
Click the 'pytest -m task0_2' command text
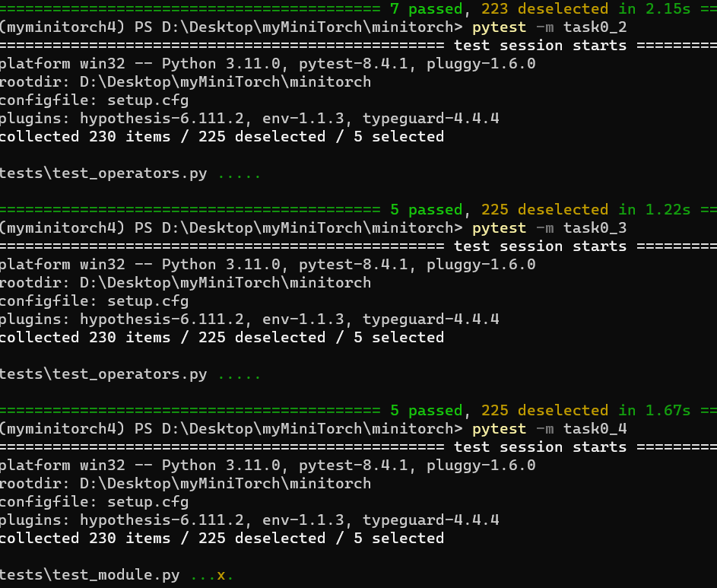[x=549, y=27]
